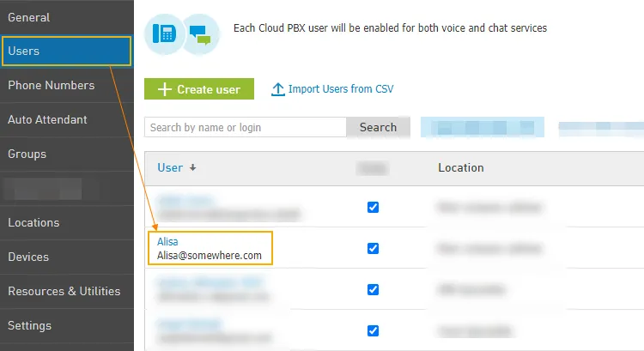Click Alisa@somewhere.com email text
Image resolution: width=644 pixels, height=351 pixels.
(x=209, y=256)
